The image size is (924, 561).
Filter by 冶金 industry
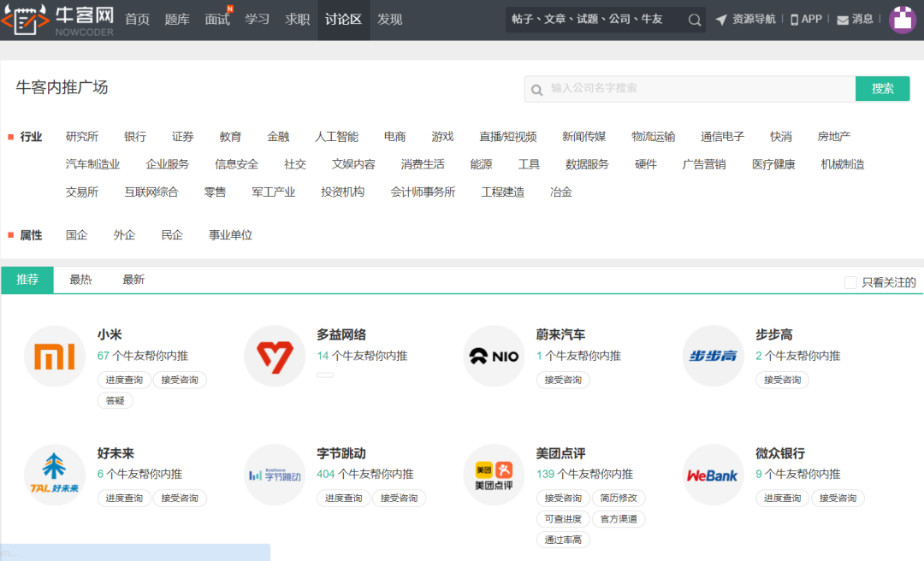[561, 192]
